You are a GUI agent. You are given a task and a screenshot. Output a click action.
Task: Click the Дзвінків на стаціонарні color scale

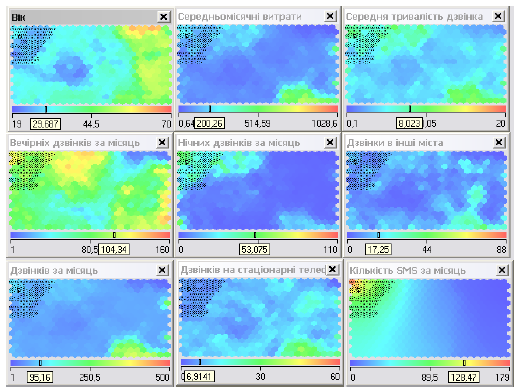(260, 362)
